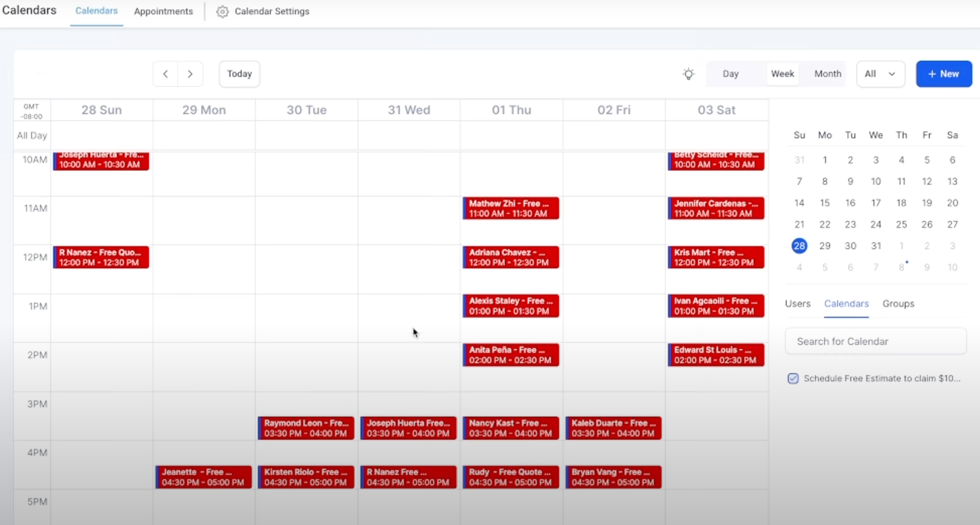The height and width of the screenshot is (525, 980).
Task: Select the Week view option
Action: pyautogui.click(x=782, y=74)
